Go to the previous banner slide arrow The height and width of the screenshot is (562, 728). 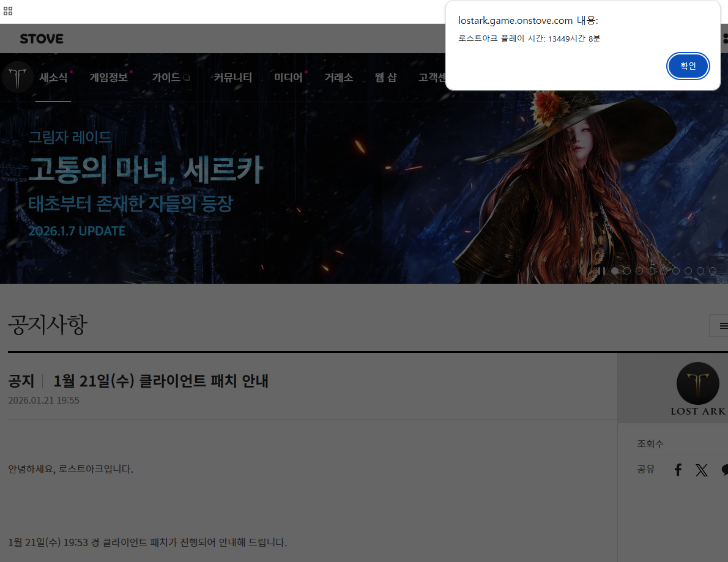[582, 270]
